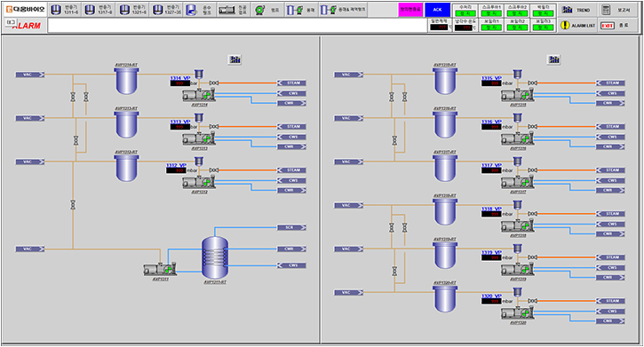
Task: Click the VAC arrow feeding AVP1311
Action: tap(30, 249)
